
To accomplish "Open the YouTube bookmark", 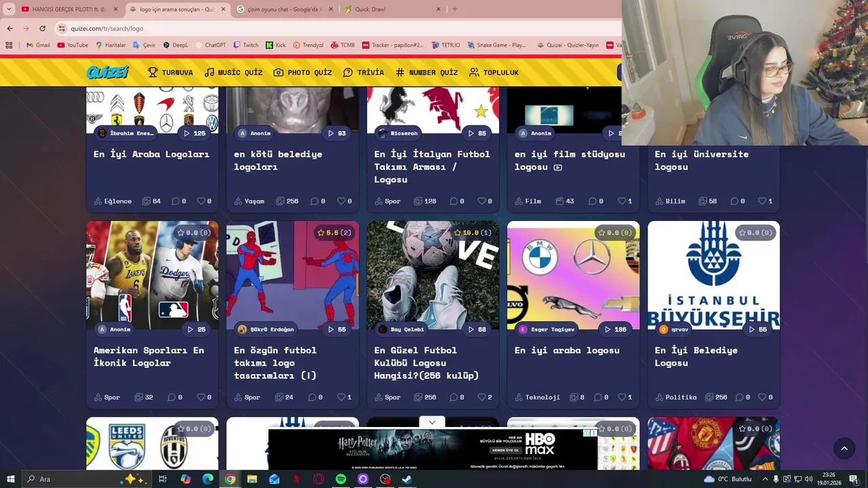I will (x=73, y=45).
